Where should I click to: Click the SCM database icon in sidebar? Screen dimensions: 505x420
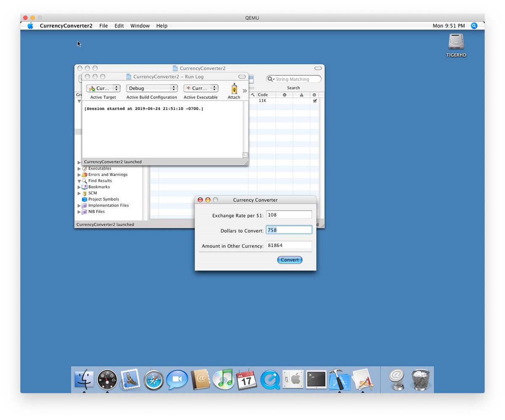coord(85,193)
